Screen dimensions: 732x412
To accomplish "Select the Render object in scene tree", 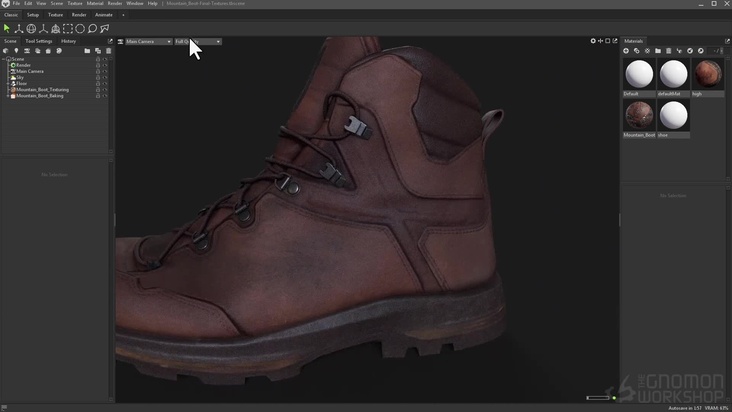I will [x=23, y=65].
